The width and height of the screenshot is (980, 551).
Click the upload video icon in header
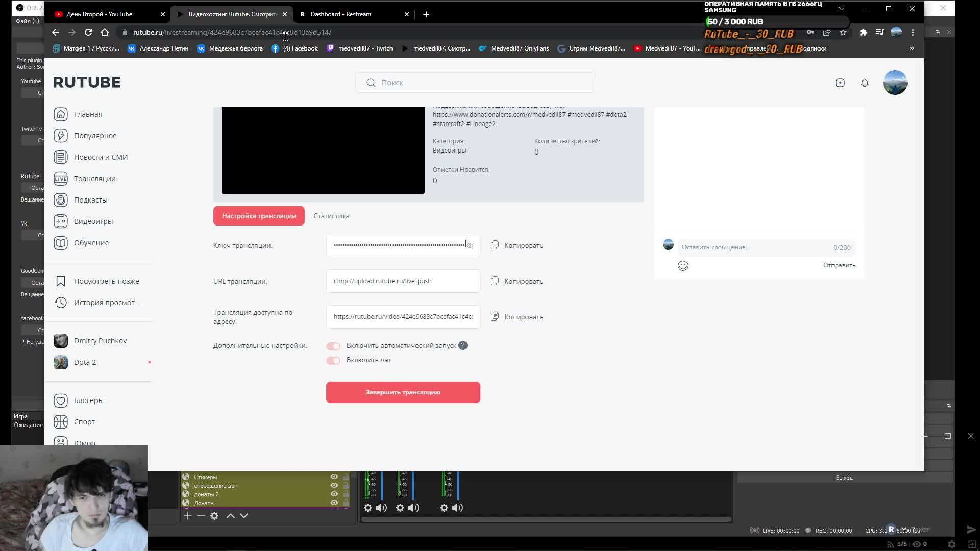tap(840, 83)
